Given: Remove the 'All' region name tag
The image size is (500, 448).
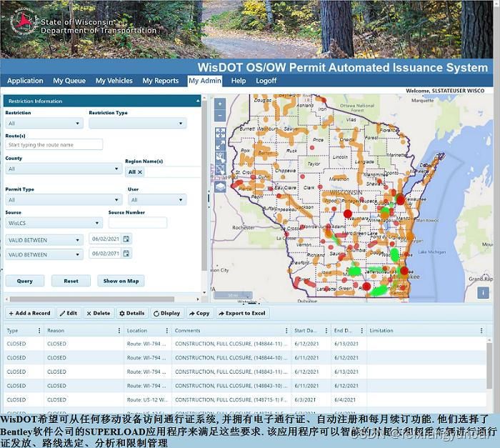Looking at the screenshot, I should click(140, 172).
